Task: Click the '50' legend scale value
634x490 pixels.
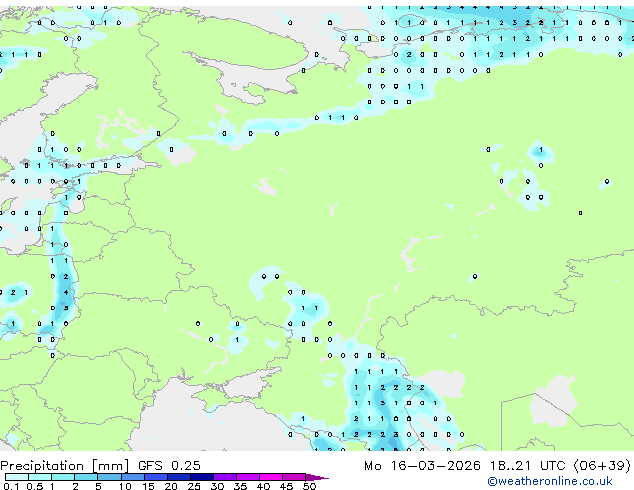Action: point(309,486)
